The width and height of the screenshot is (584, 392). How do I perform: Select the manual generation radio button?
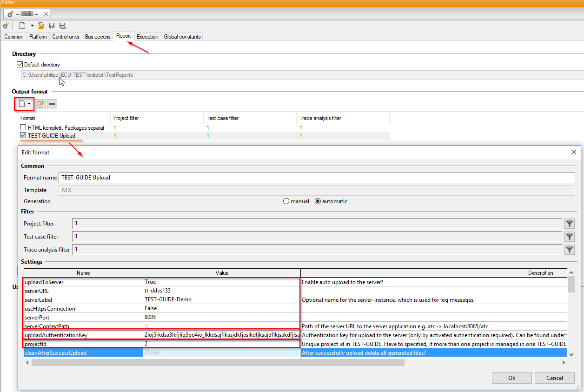(286, 201)
